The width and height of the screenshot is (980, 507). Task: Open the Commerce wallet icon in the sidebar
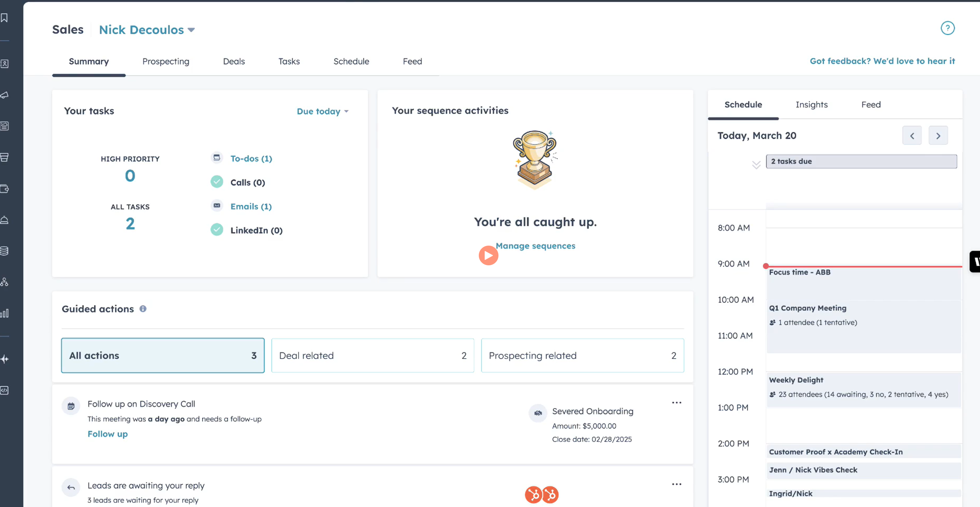pos(4,189)
